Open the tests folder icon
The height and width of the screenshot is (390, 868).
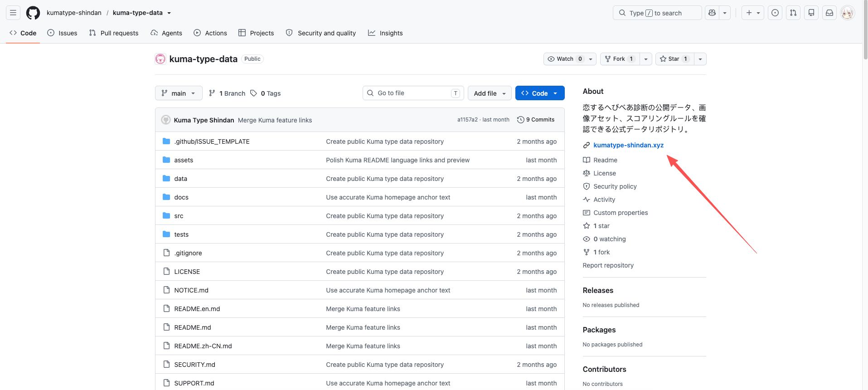pyautogui.click(x=166, y=234)
